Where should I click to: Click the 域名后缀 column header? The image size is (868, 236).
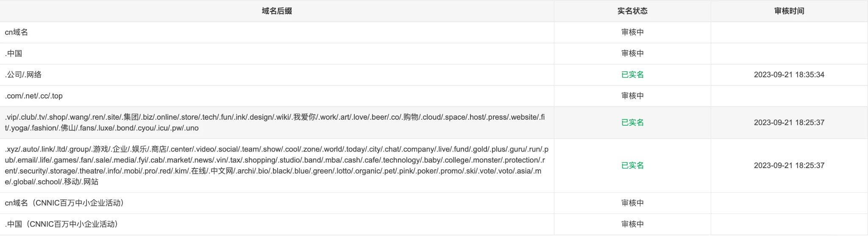pos(277,11)
